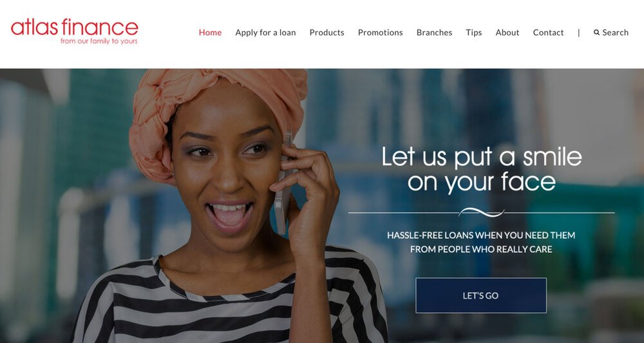
Task: Click the LET'S GO button
Action: (x=481, y=295)
